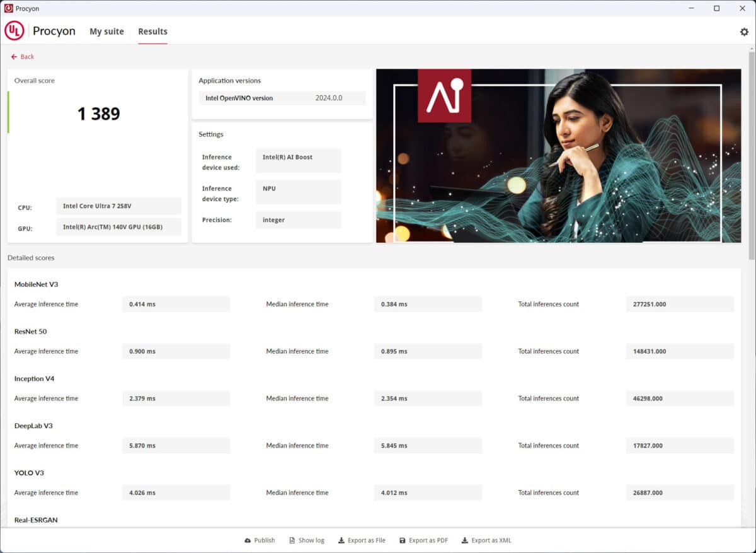The width and height of the screenshot is (756, 553).
Task: Click Inception V4 inference count 46298.000
Action: [x=680, y=399]
